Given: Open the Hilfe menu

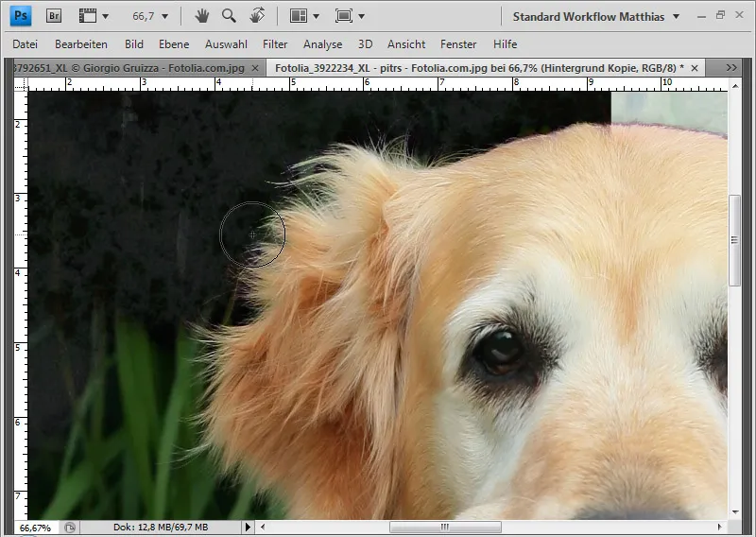Looking at the screenshot, I should pyautogui.click(x=505, y=44).
